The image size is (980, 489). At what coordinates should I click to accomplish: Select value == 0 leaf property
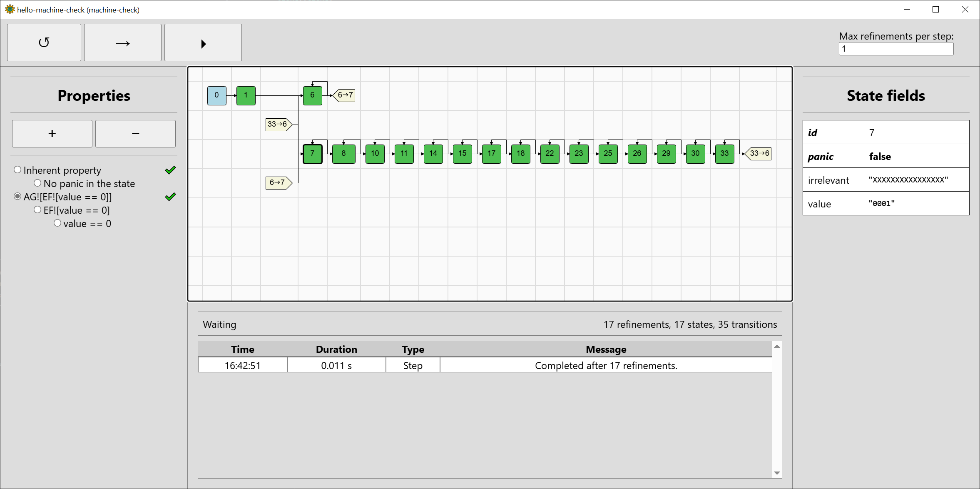(57, 223)
